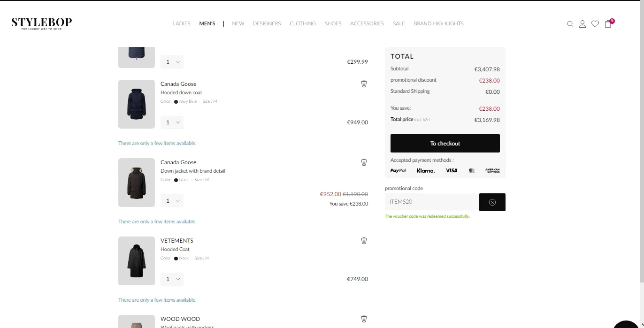The image size is (644, 328).
Task: Open the DESIGNERS menu
Action: tap(267, 23)
